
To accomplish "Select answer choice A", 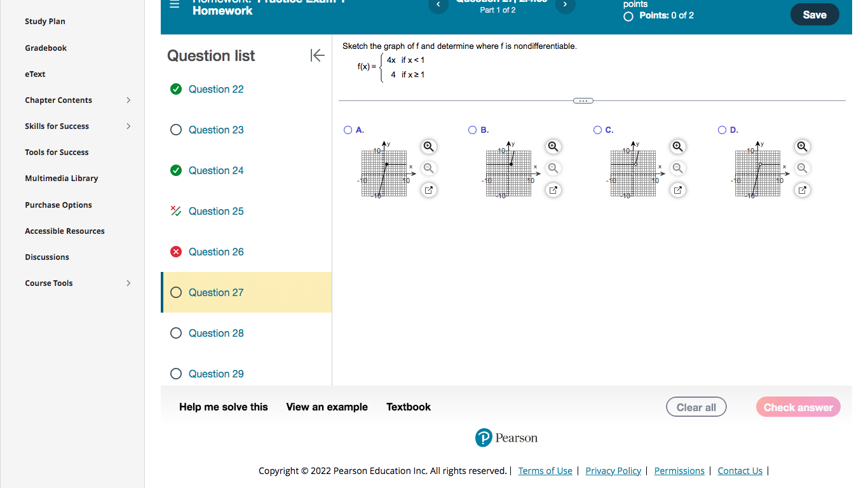I will point(348,130).
